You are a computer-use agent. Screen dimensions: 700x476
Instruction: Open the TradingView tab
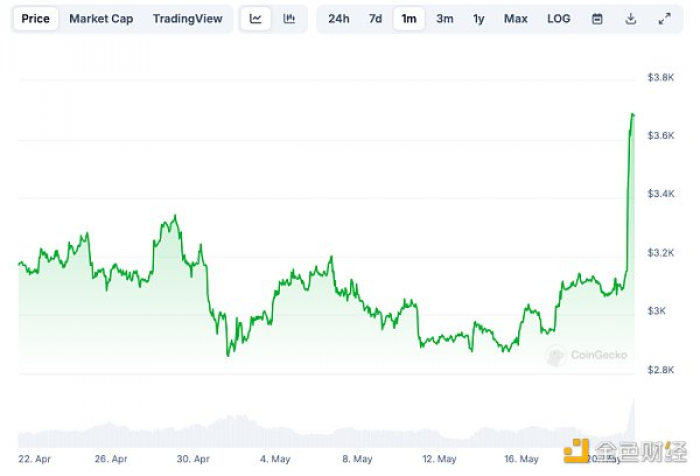(188, 19)
